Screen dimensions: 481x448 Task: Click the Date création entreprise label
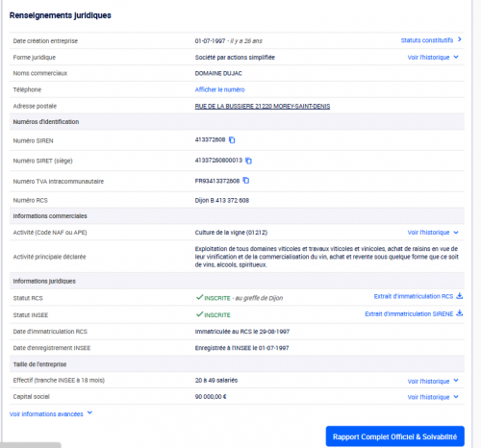tap(45, 41)
